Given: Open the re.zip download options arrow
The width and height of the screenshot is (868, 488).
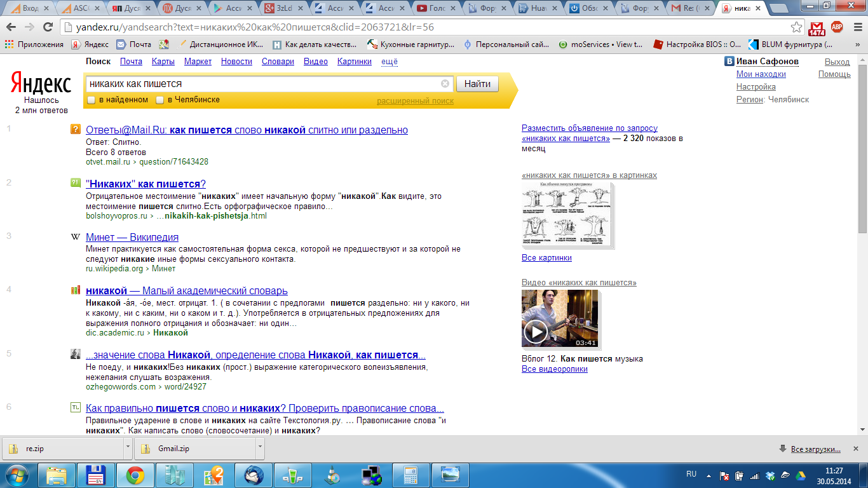Looking at the screenshot, I should coord(128,447).
